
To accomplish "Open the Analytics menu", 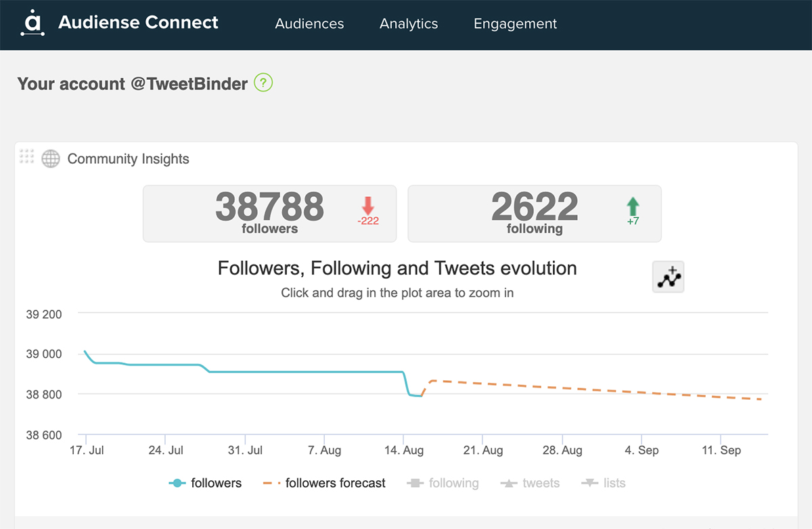I will 409,24.
